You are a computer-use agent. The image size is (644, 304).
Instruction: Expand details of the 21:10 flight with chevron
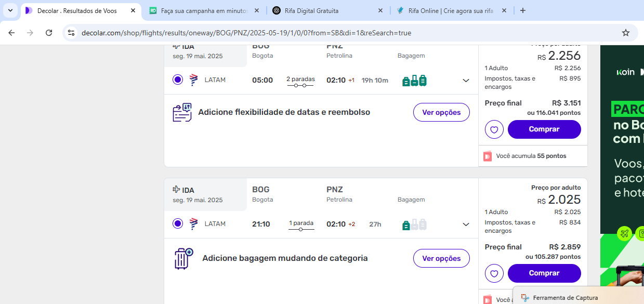[x=466, y=224]
